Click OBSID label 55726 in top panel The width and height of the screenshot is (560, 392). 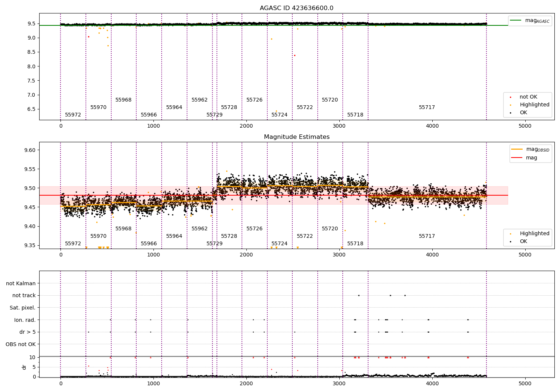255,100
